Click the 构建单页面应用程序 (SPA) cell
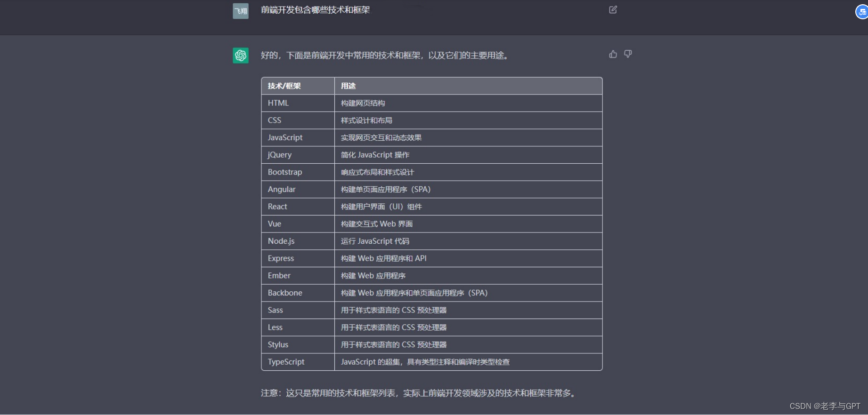Screen dimensions: 868x415 pyautogui.click(x=469, y=190)
